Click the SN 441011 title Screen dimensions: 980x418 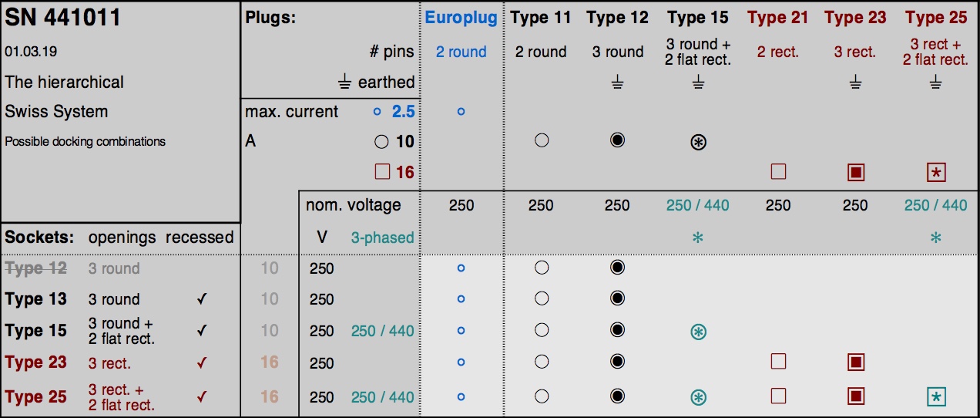63,18
